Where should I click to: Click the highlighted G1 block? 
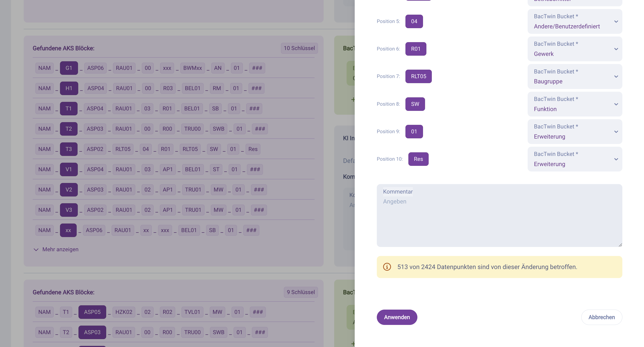(69, 68)
